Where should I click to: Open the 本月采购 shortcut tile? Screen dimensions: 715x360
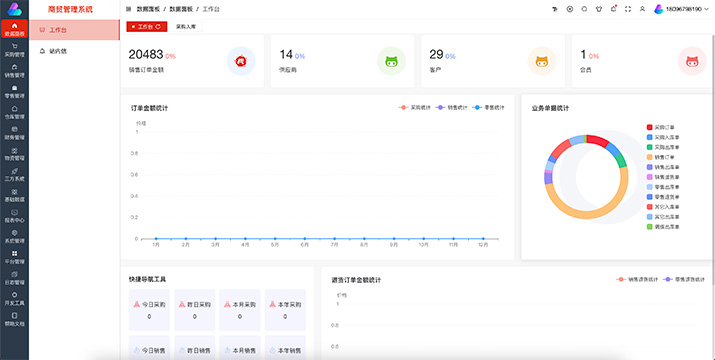tap(240, 310)
